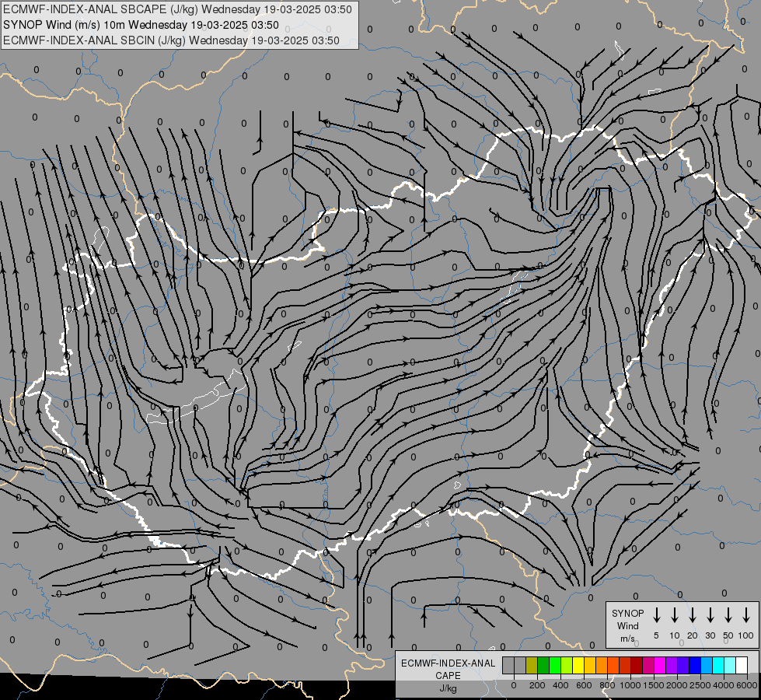Screen dimensions: 761x700
Task: Click the J/kg unit in CAPE legend
Action: 448,688
